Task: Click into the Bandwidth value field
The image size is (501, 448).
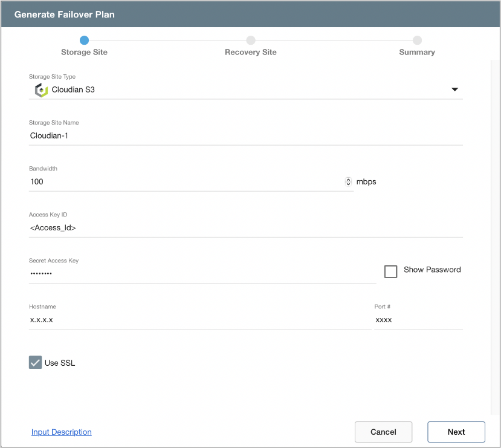Action: click(184, 182)
